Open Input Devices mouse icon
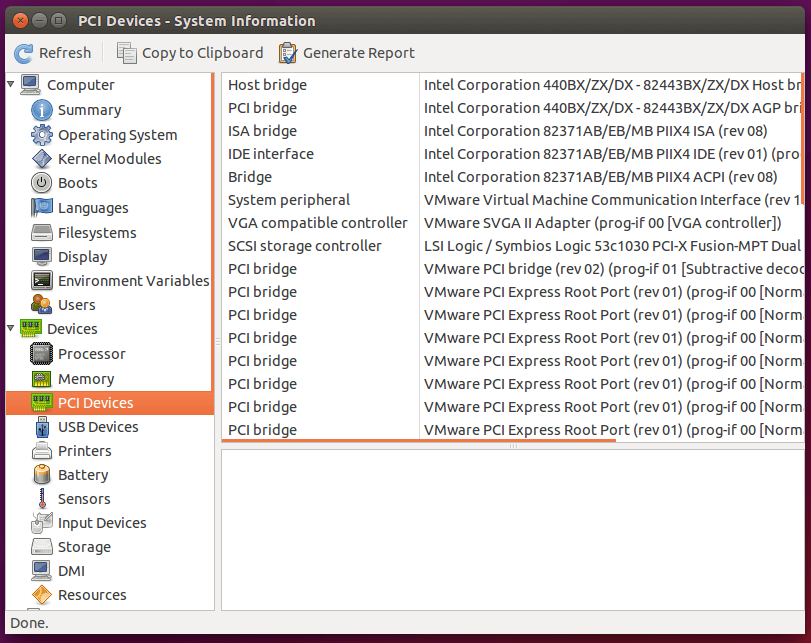This screenshot has height=643, width=811. 42,522
